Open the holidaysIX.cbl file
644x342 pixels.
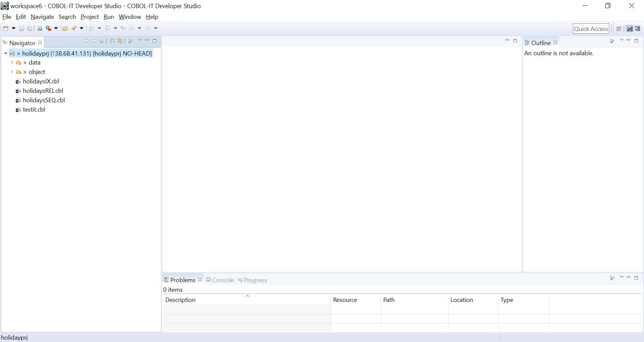(x=41, y=81)
